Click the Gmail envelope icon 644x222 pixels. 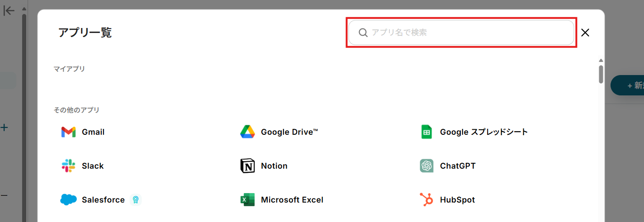(x=68, y=132)
